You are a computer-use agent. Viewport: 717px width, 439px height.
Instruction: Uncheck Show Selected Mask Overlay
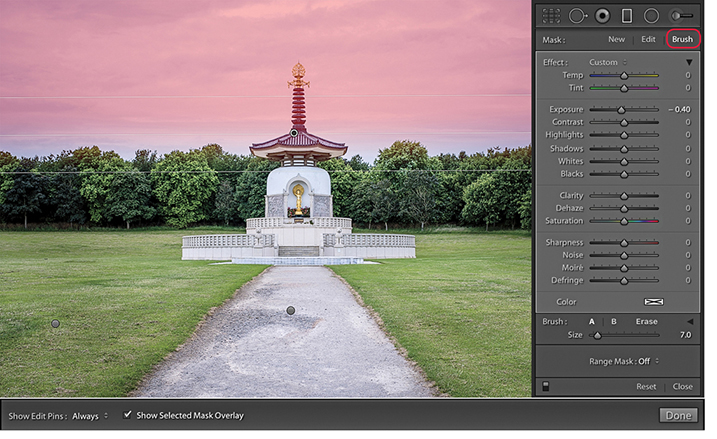pyautogui.click(x=128, y=415)
